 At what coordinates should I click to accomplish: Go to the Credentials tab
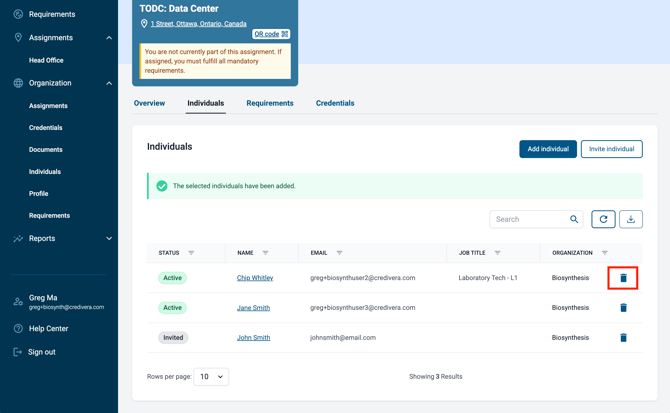[x=335, y=103]
